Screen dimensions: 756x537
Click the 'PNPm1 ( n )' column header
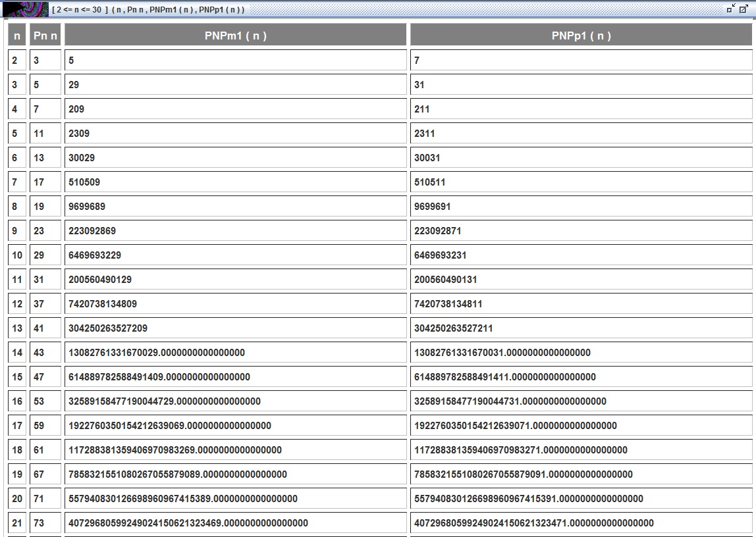pos(236,36)
